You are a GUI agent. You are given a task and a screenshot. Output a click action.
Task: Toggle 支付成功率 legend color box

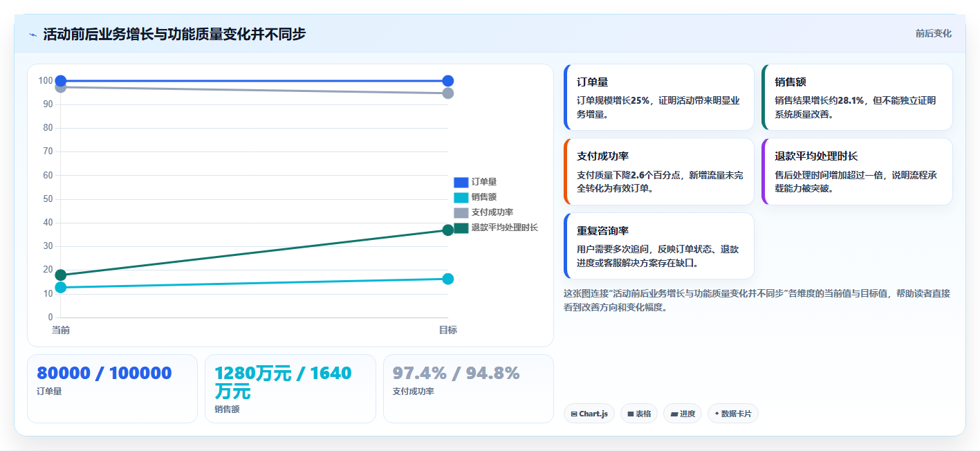click(461, 212)
